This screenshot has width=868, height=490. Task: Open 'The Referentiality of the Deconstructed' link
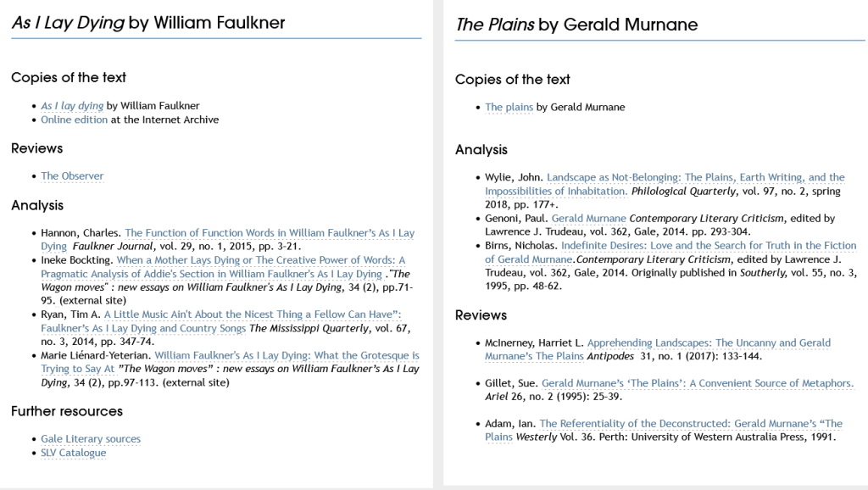(691, 424)
